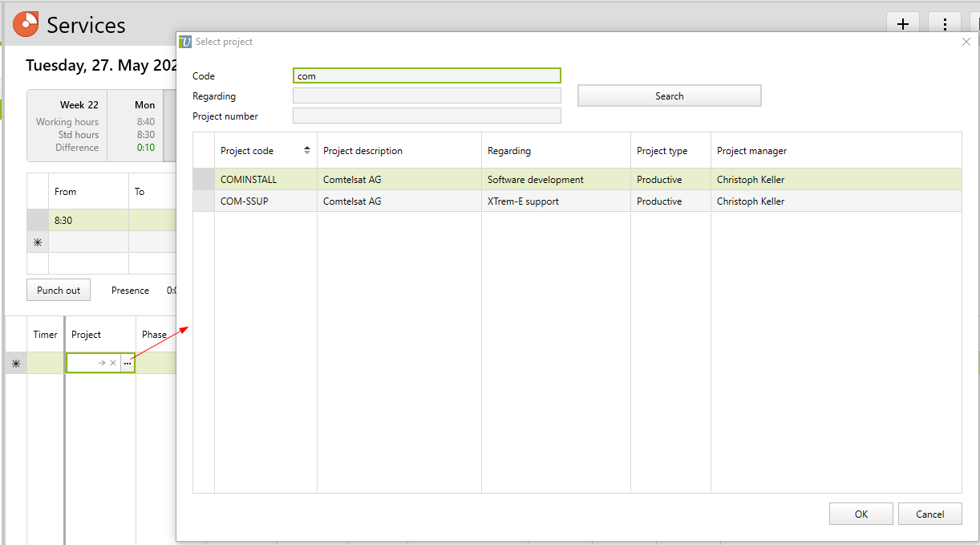Confirm selection with OK button

coord(861,514)
